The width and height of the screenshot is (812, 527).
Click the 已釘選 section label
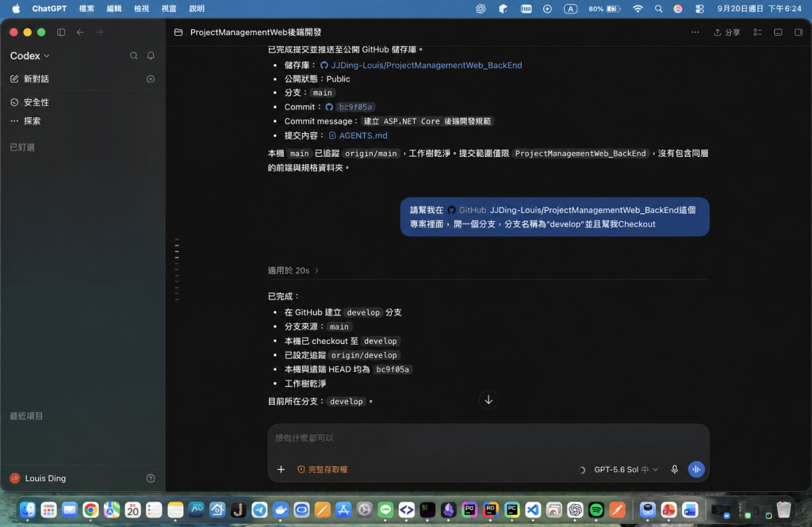pyautogui.click(x=22, y=147)
